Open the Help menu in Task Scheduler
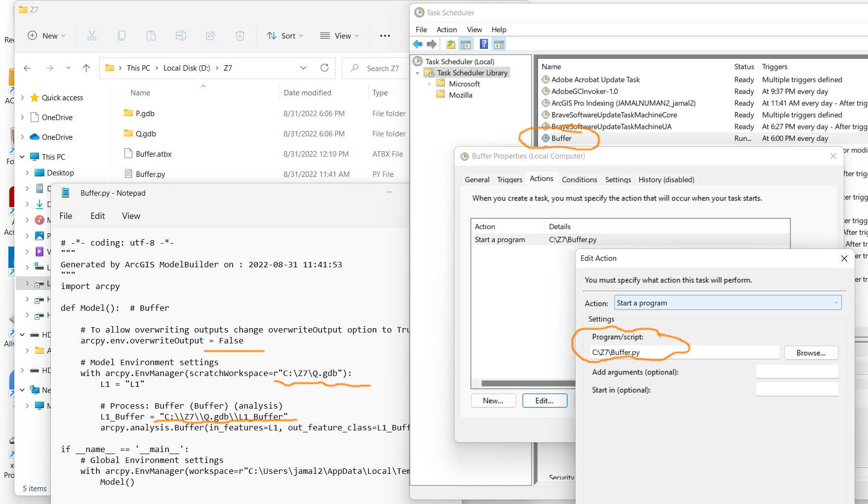This screenshot has height=504, width=868. pyautogui.click(x=499, y=30)
